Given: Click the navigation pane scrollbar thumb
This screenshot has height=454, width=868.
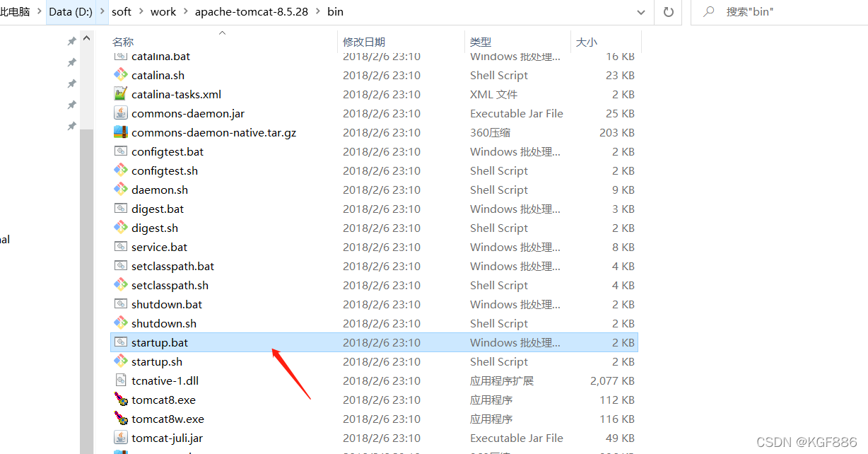Looking at the screenshot, I should coord(86,290).
